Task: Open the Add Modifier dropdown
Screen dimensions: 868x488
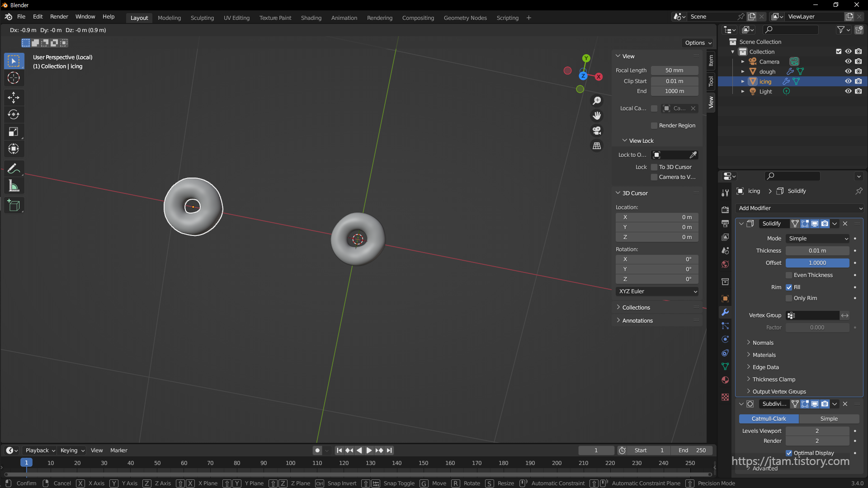Action: coord(799,208)
